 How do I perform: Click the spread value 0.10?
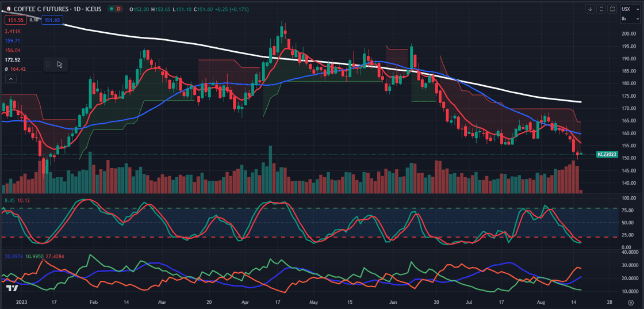pos(34,20)
